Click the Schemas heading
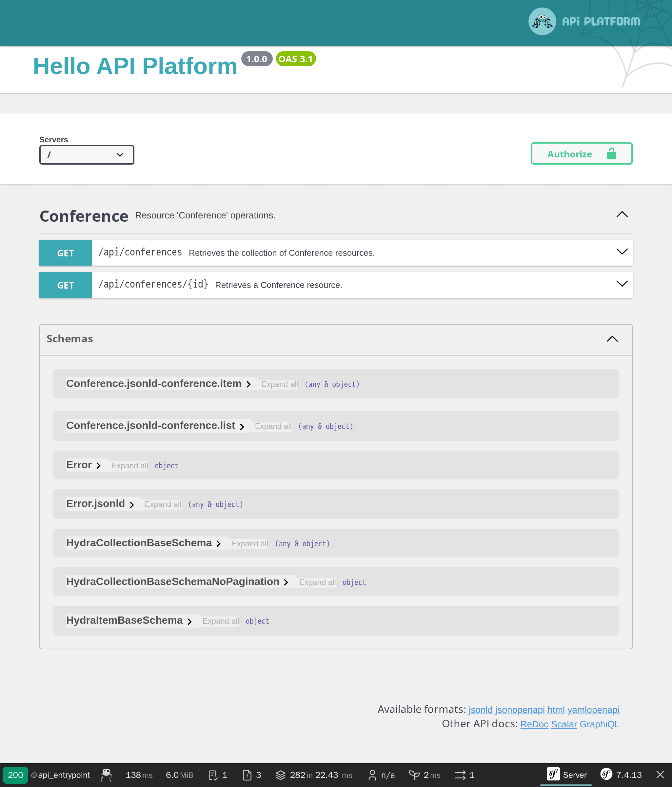 (x=69, y=338)
